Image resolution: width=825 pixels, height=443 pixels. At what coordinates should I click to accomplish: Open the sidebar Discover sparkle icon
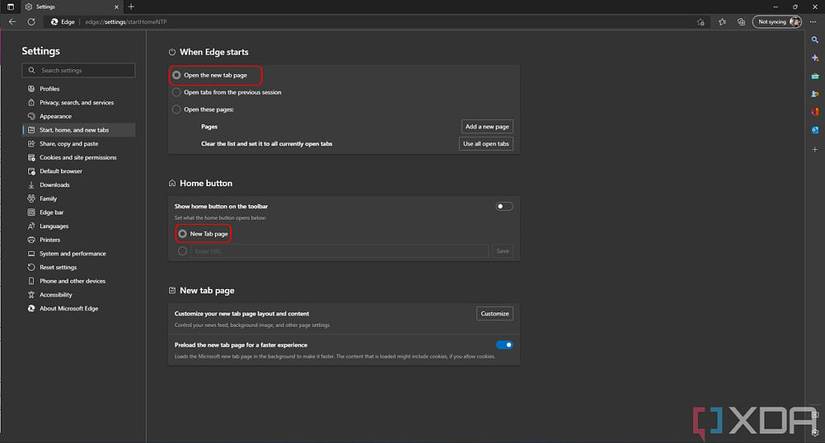pyautogui.click(x=814, y=58)
